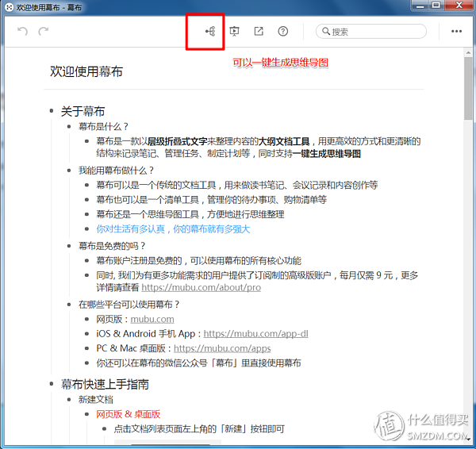Start presentation mode icon
Image resolution: width=476 pixels, height=449 pixels.
coord(234,31)
